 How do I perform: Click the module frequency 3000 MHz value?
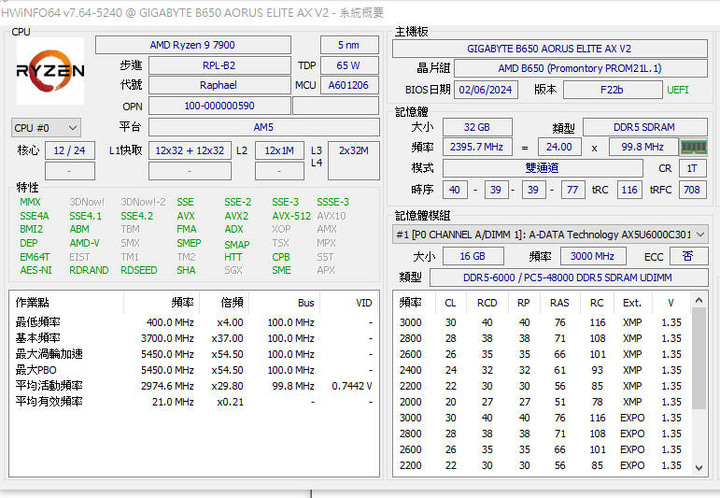593,256
